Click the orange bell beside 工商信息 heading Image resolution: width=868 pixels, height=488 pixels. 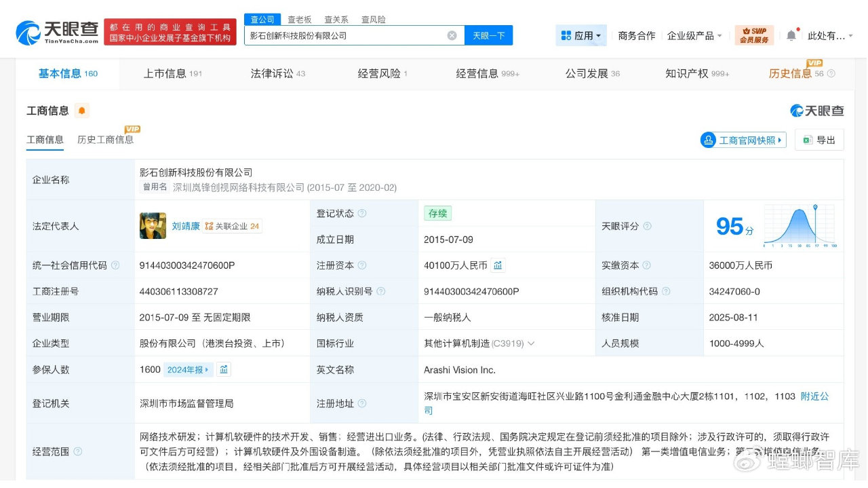83,110
